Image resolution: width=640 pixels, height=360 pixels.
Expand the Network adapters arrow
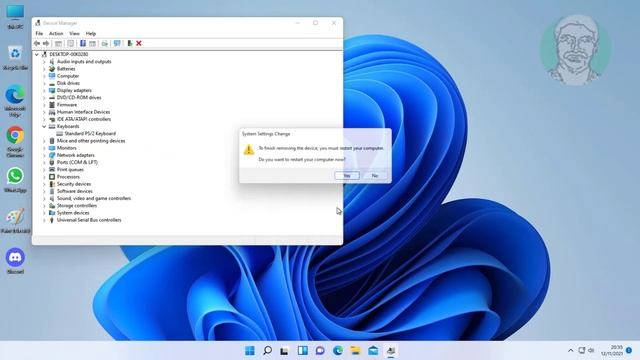[x=44, y=155]
